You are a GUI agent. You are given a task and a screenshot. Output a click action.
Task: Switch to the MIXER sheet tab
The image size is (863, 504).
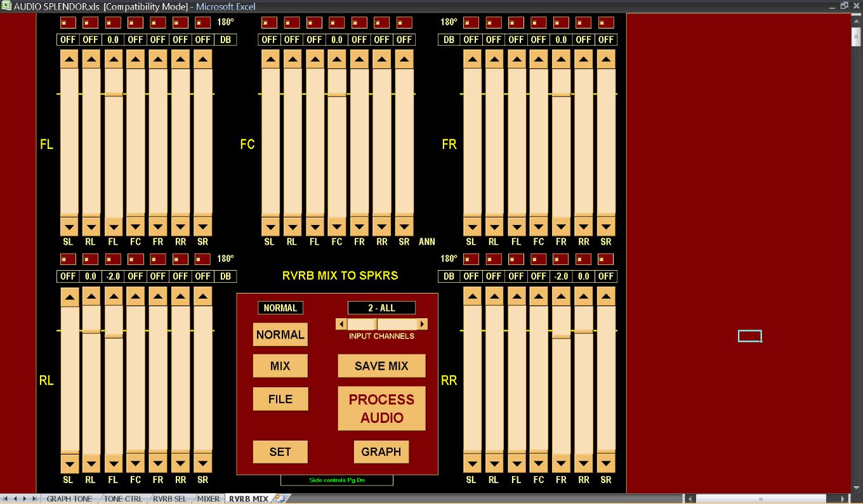[x=208, y=499]
